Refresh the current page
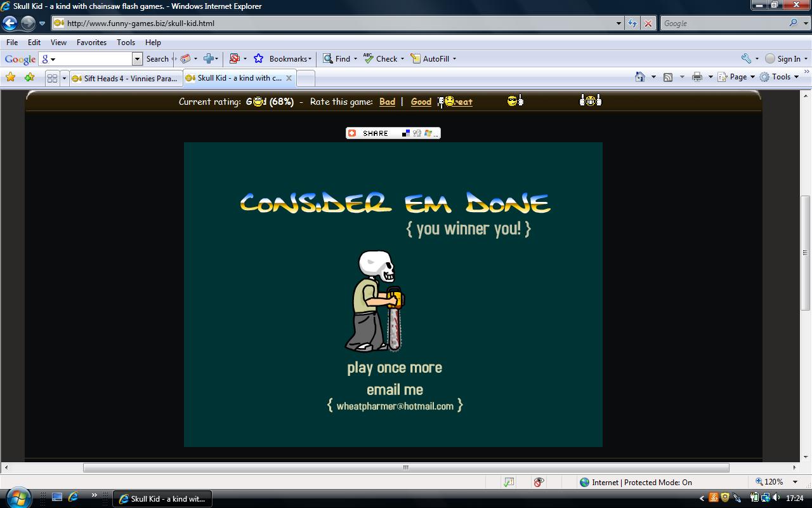This screenshot has width=812, height=508. coord(632,23)
